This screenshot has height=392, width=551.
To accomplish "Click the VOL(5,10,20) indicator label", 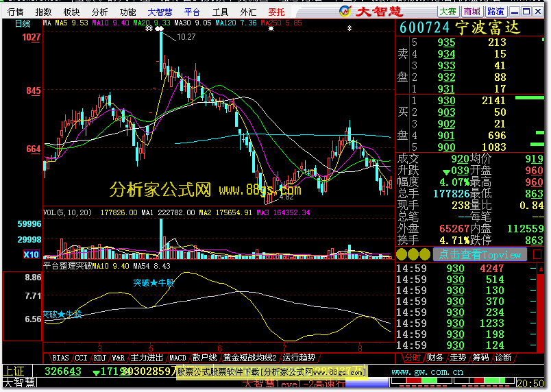I will [x=67, y=212].
